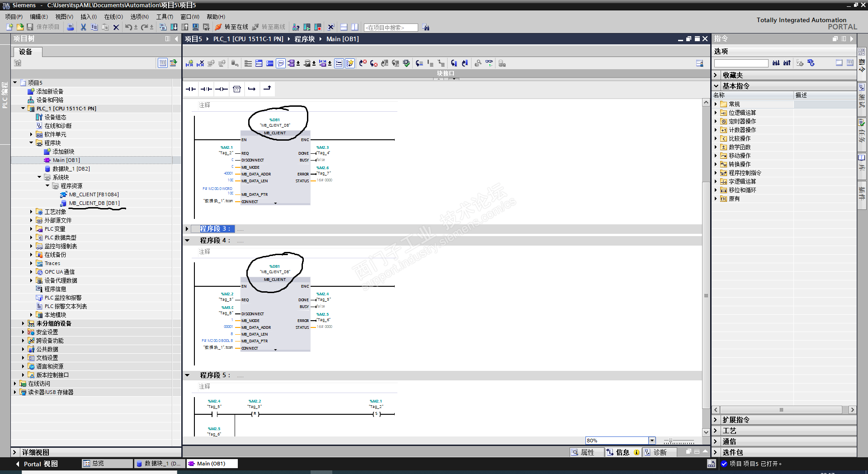Insert a normally open contact
868x474 pixels.
[191, 89]
